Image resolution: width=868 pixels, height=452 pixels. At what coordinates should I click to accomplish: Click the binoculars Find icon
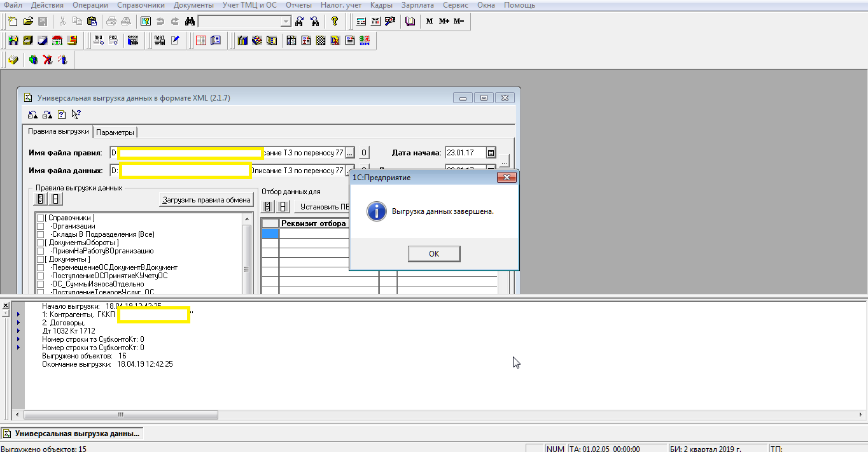pos(189,21)
